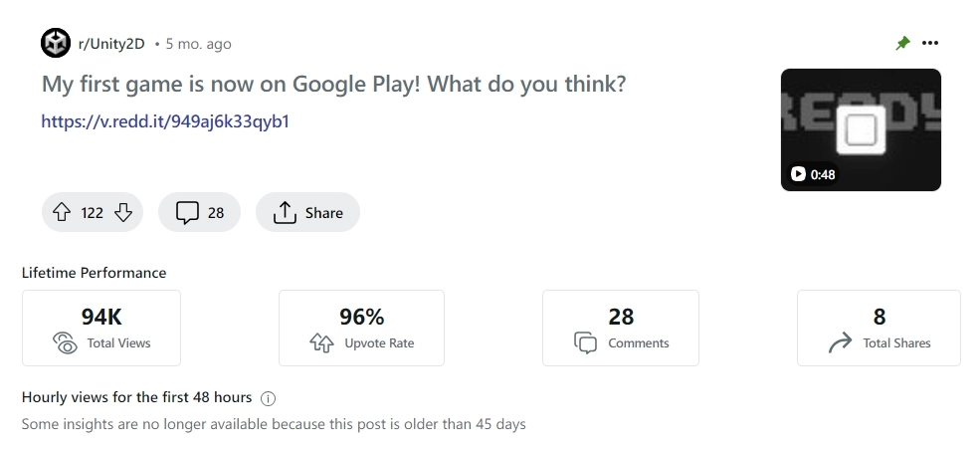Play the 0:48 video thumbnail
This screenshot has height=450, width=980.
(x=861, y=130)
